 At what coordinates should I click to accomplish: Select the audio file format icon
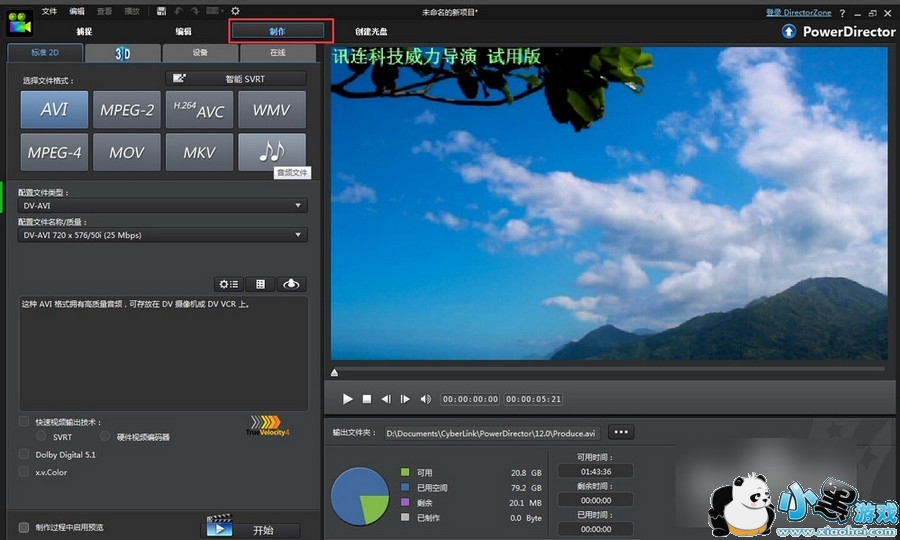coord(272,152)
